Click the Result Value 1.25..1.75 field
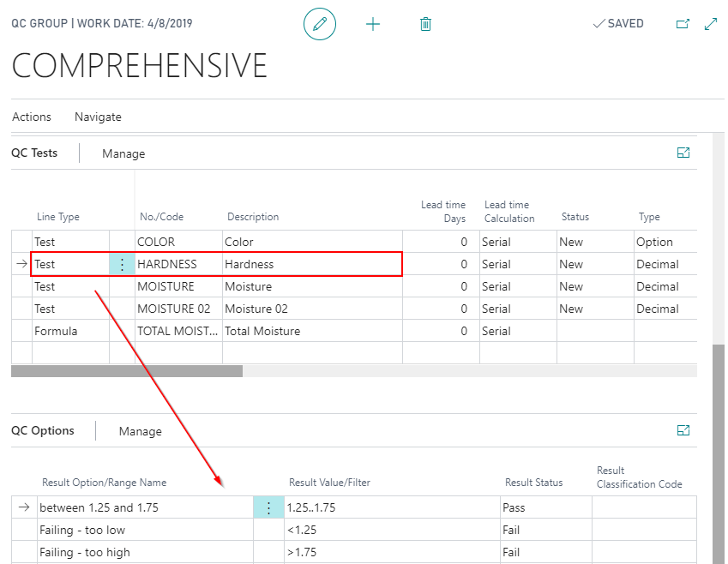The image size is (728, 564). click(x=391, y=508)
